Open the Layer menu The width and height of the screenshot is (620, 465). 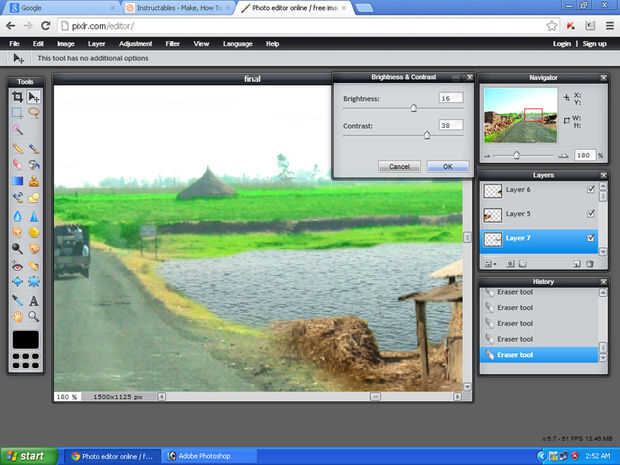point(96,43)
